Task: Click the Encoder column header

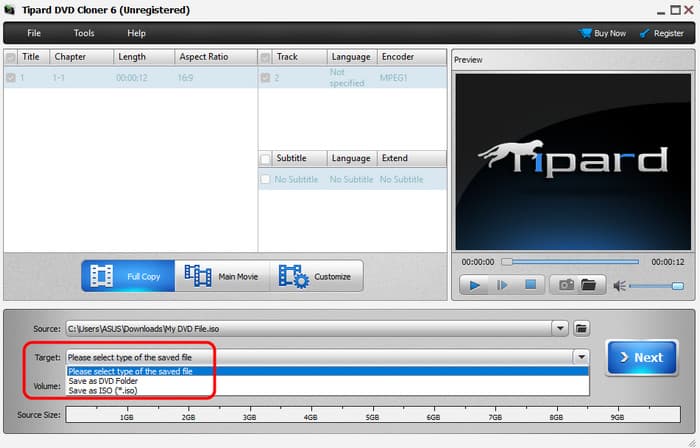Action: pyautogui.click(x=412, y=57)
